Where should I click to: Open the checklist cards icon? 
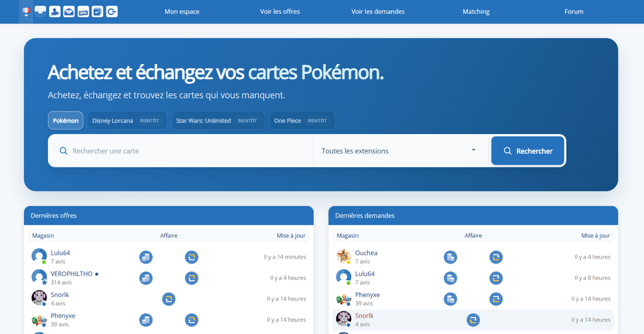tap(97, 11)
